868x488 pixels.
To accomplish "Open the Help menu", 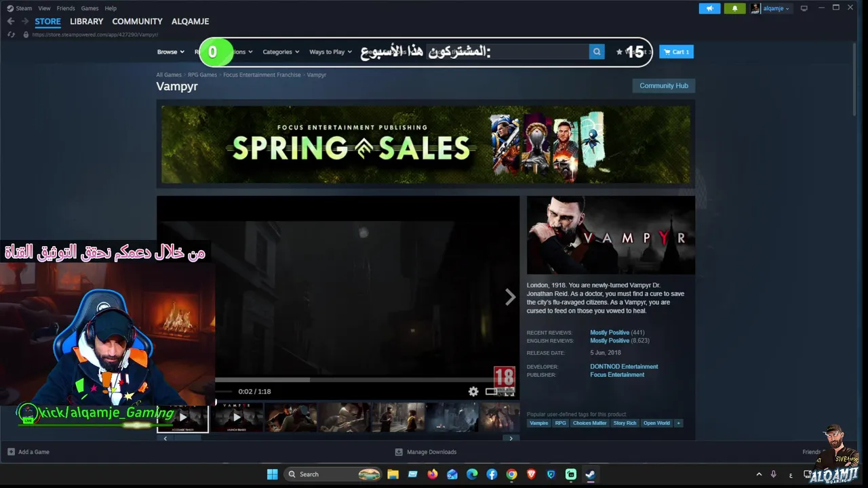I will 111,8.
